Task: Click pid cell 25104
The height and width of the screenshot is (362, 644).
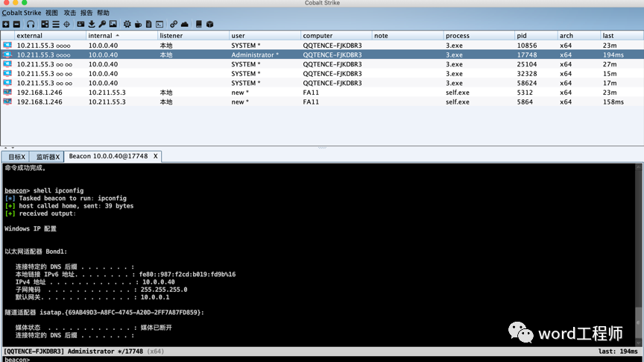Action: pyautogui.click(x=527, y=64)
